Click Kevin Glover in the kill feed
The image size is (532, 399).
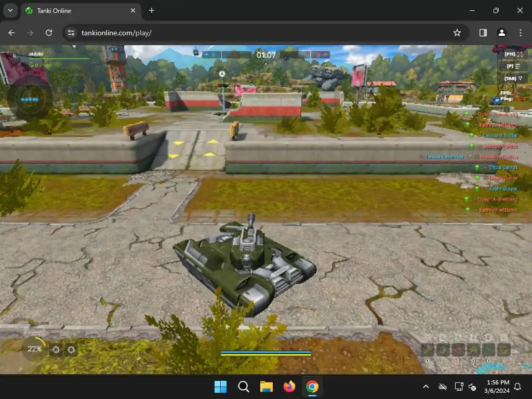pos(503,189)
